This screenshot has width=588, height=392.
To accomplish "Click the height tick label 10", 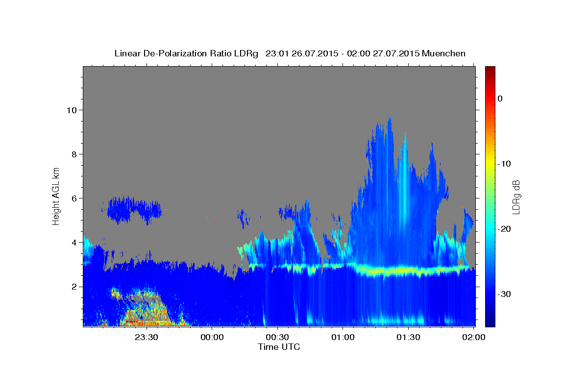I will [x=73, y=110].
